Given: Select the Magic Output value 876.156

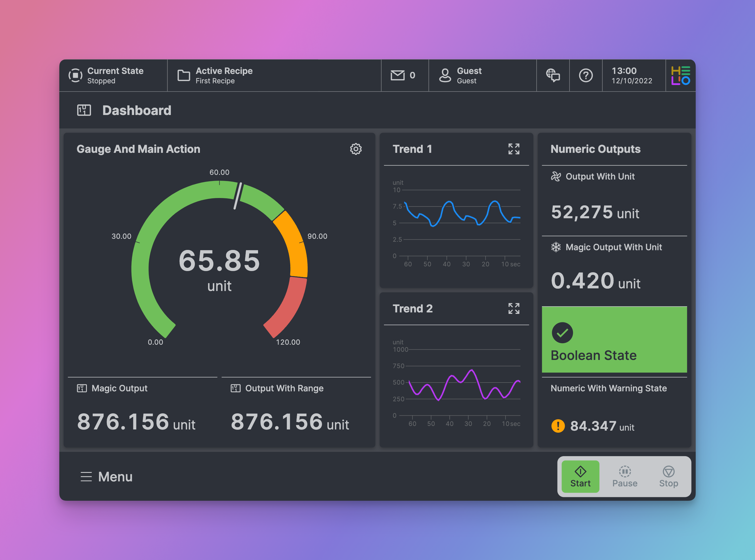Looking at the screenshot, I should (x=123, y=422).
